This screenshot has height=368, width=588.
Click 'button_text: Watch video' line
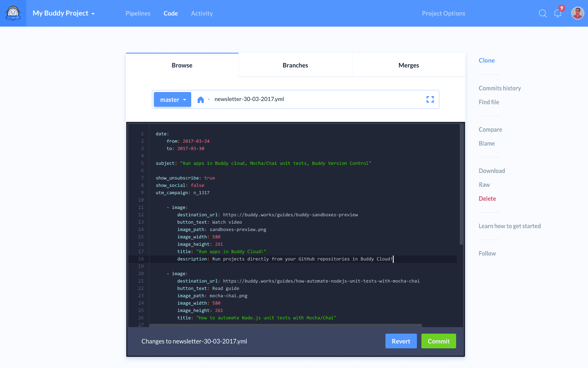click(x=209, y=222)
